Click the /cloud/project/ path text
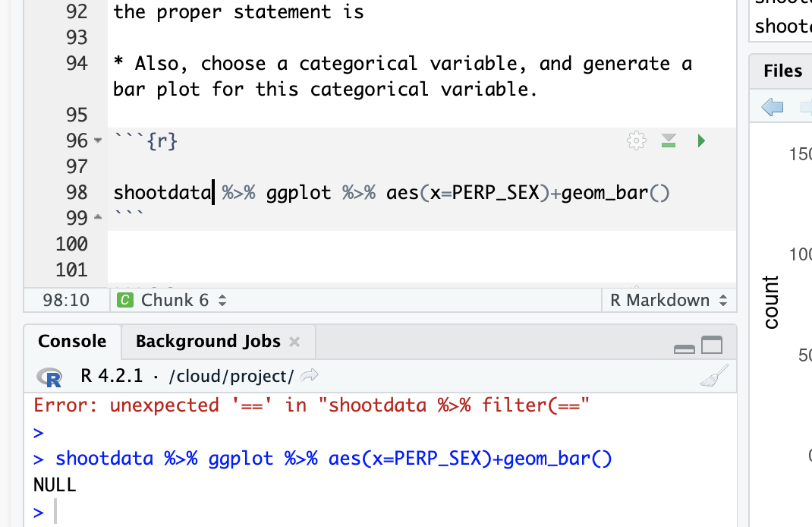 (231, 376)
